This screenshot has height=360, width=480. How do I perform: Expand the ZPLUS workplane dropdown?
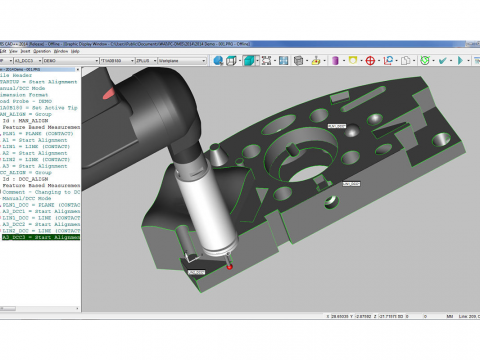146,61
